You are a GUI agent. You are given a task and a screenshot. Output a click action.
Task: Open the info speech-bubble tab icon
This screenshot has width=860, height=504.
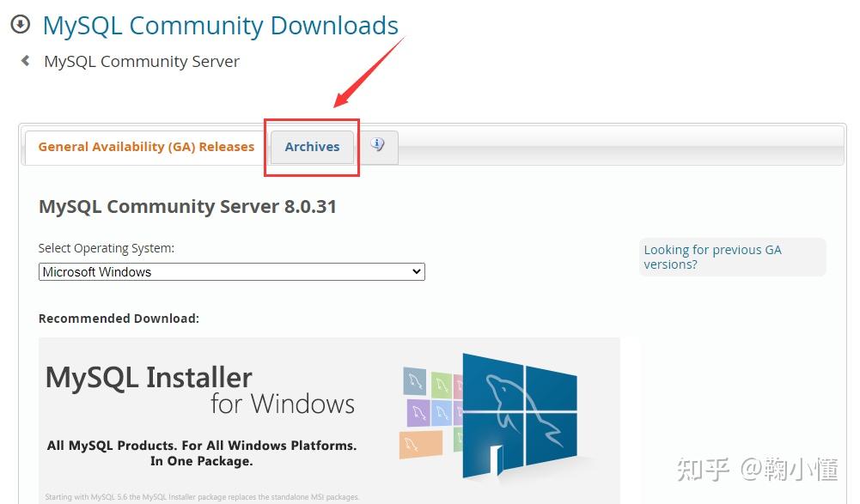(x=377, y=146)
